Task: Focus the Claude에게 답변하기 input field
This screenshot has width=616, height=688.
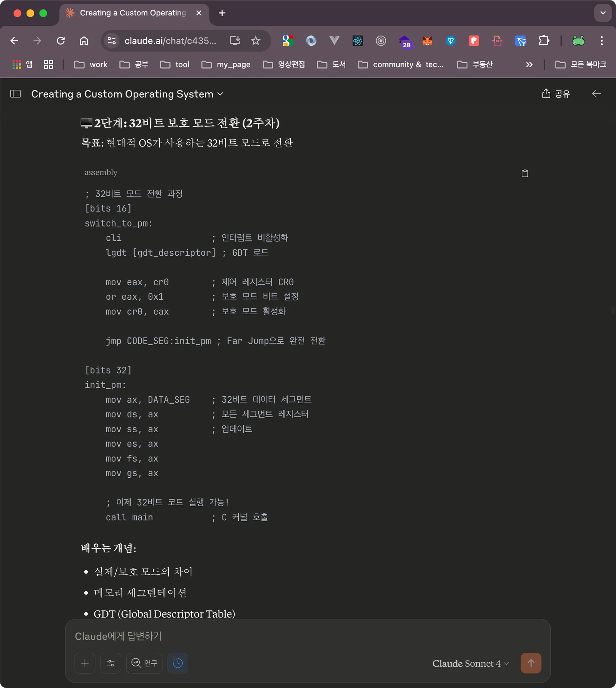Action: click(308, 636)
